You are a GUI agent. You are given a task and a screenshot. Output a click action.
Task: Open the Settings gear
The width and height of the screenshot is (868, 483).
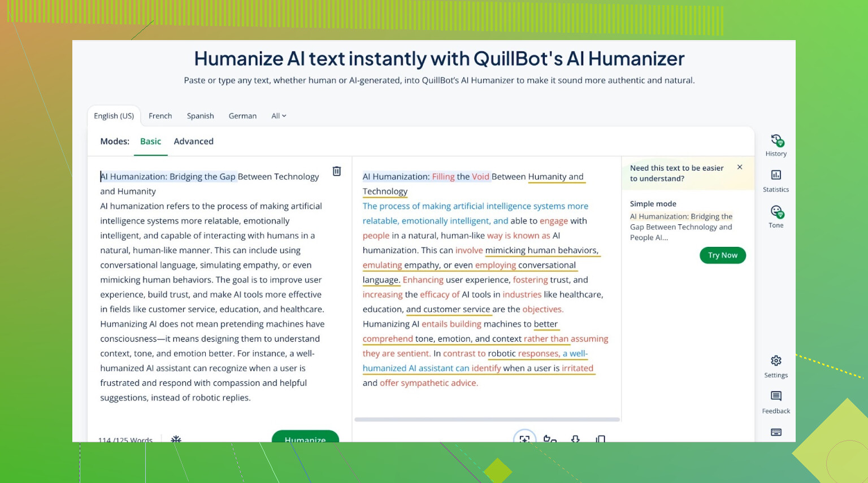coord(776,366)
